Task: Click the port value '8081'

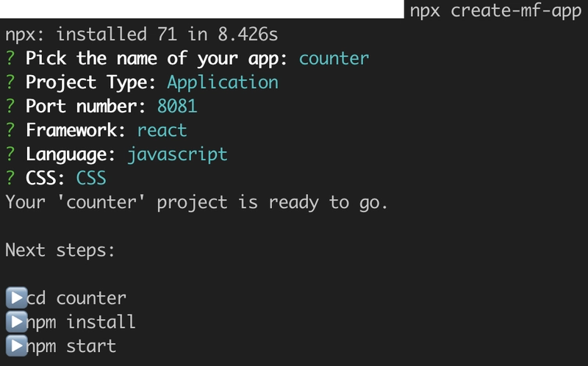Action: 177,106
